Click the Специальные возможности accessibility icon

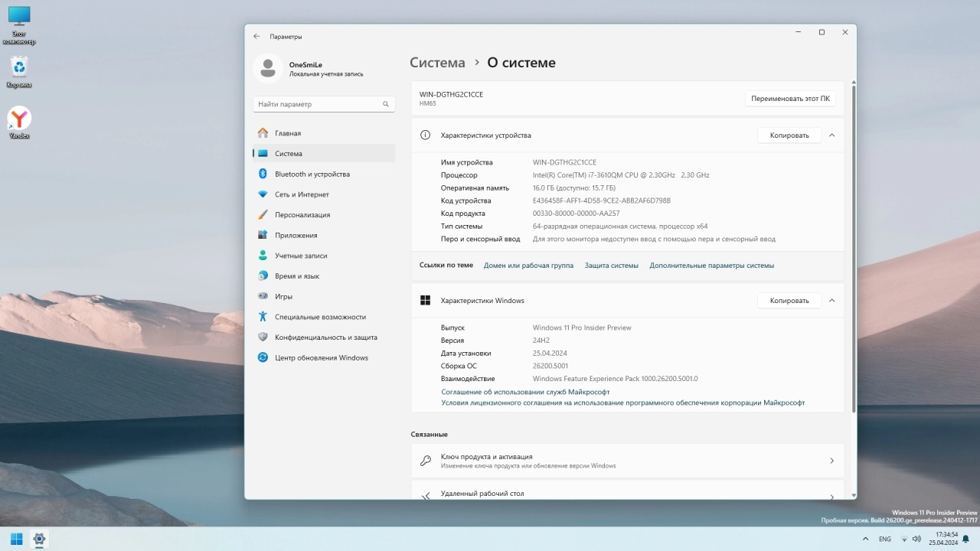coord(263,317)
